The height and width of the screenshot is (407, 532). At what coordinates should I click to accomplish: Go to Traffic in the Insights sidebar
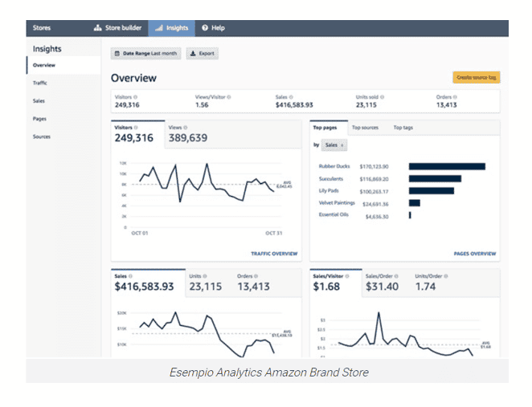[40, 83]
